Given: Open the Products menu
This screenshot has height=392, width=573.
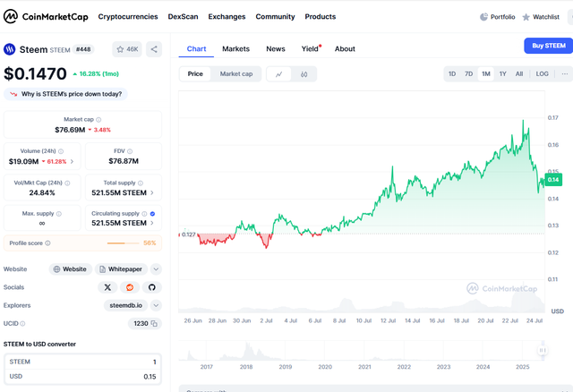Looking at the screenshot, I should click(321, 17).
